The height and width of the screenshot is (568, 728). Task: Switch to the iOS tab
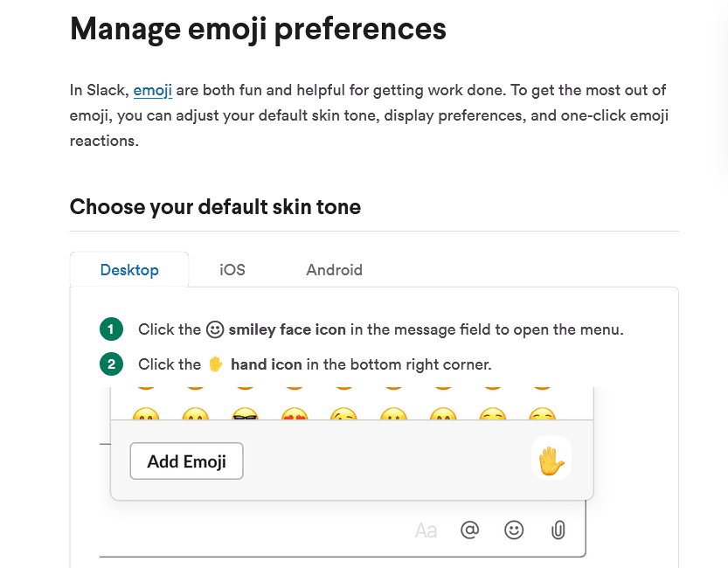232,270
